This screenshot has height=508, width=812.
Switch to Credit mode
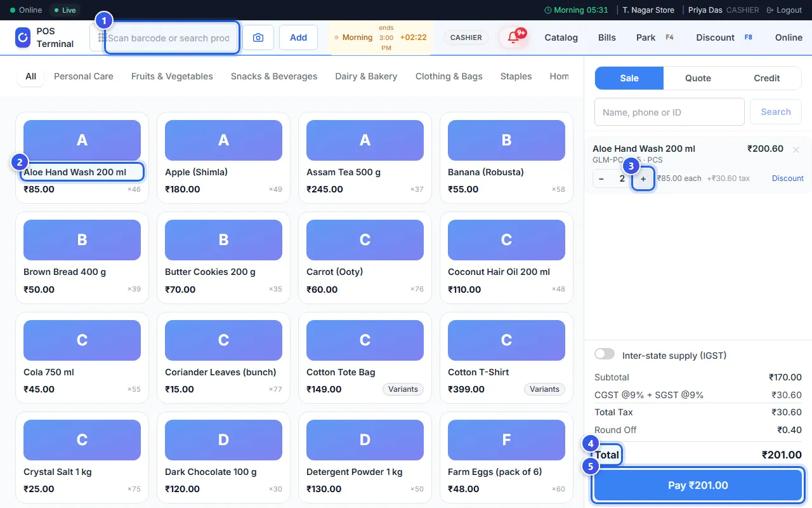766,78
